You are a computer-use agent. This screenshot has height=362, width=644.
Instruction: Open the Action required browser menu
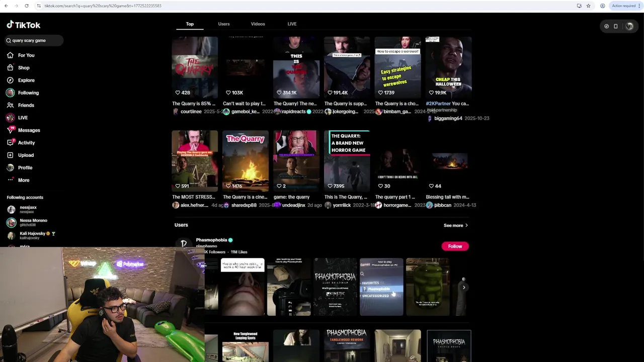coord(625,6)
